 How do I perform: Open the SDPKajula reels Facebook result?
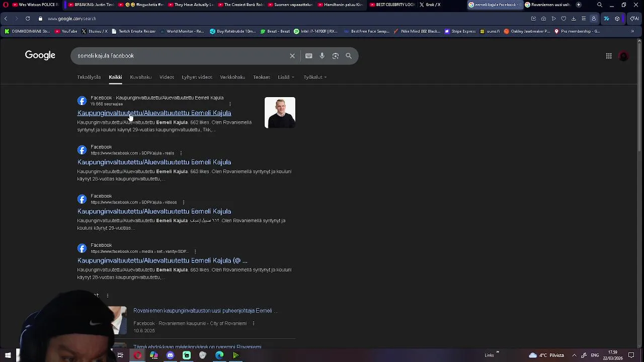[x=154, y=162]
